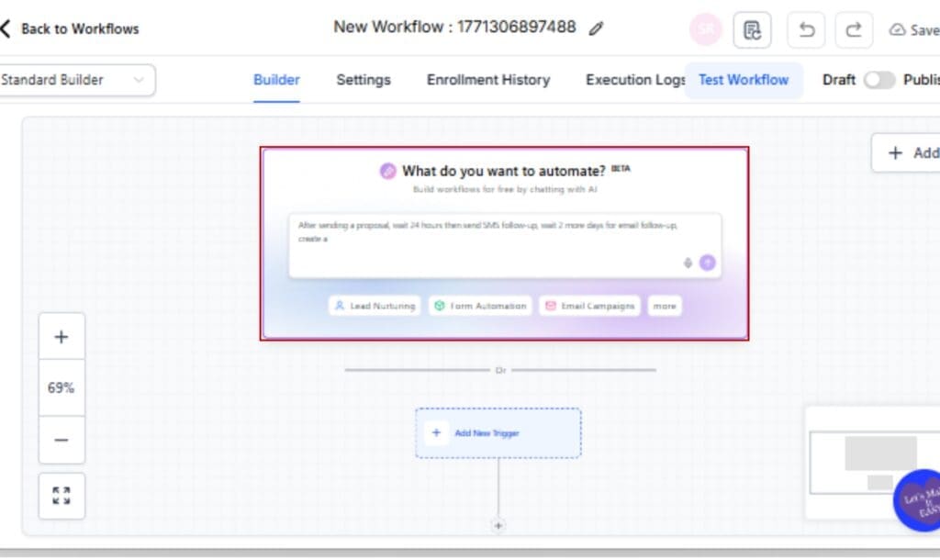Save the workflow via the cloud button

click(x=913, y=30)
